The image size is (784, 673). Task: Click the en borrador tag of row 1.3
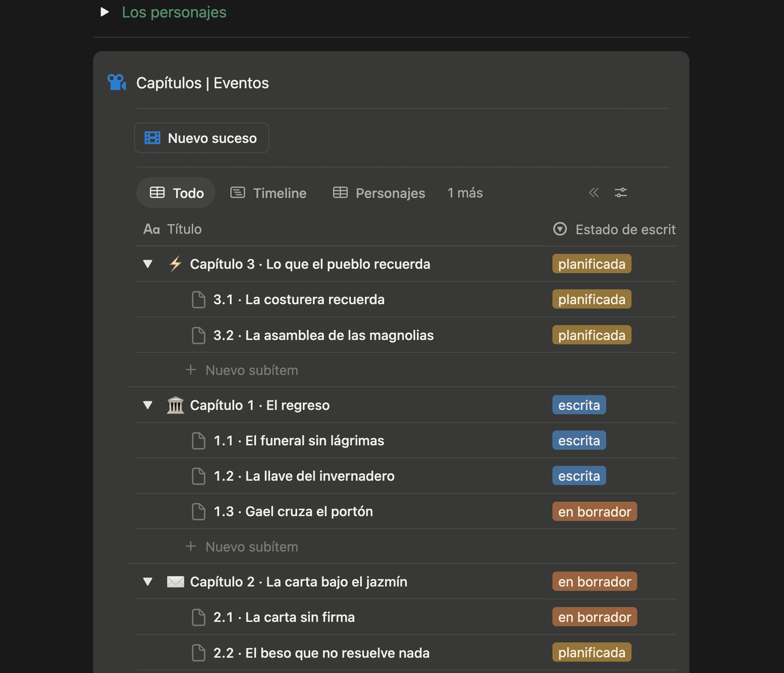595,511
